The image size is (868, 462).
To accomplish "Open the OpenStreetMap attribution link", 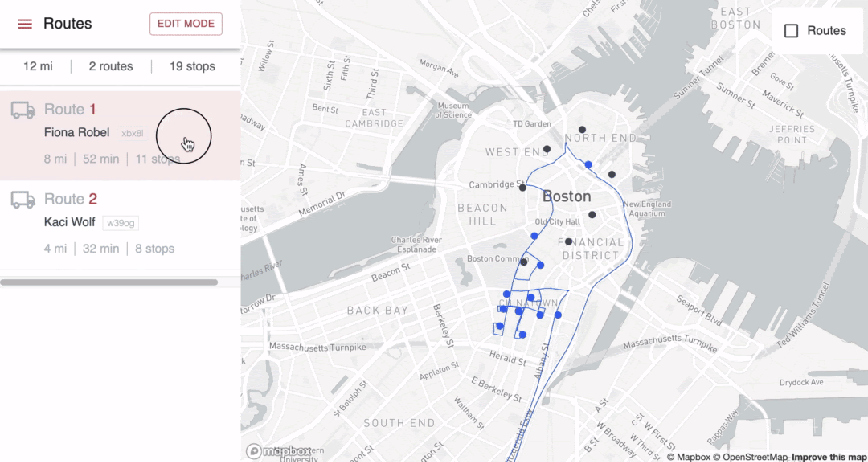I will (x=750, y=457).
